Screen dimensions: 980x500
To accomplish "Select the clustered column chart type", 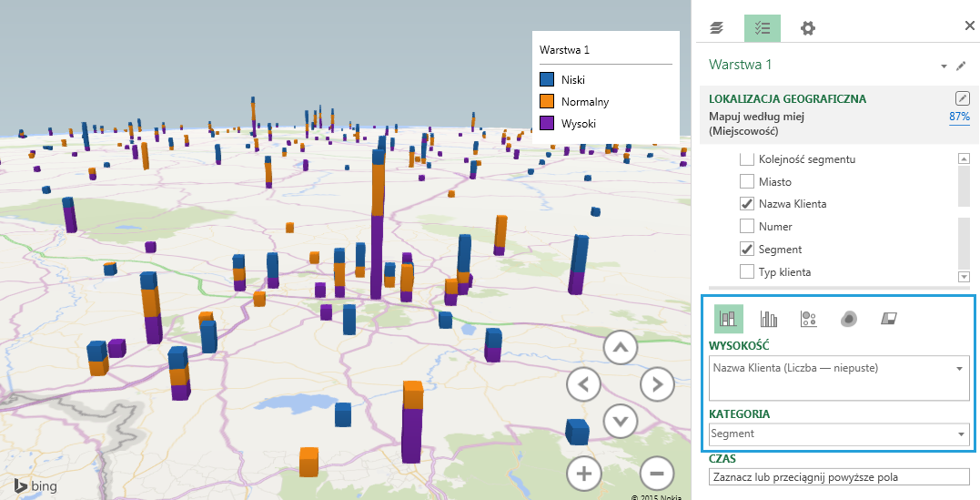I will pyautogui.click(x=769, y=319).
